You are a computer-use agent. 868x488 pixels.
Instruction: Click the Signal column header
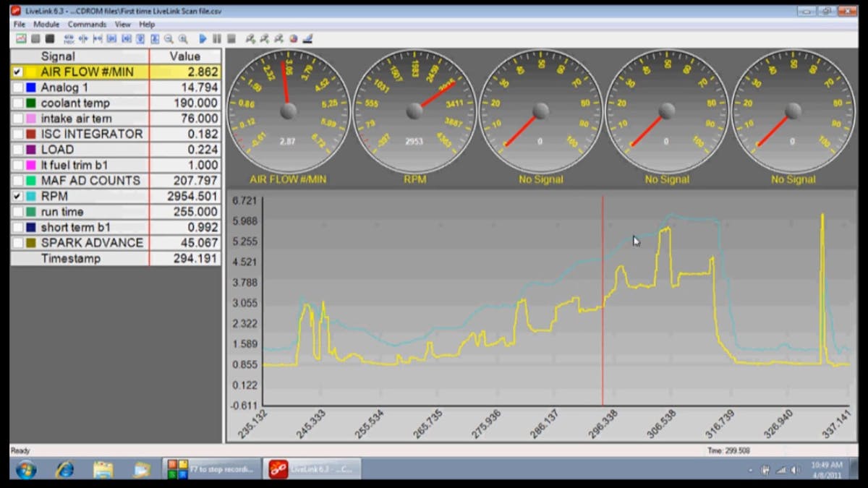tap(58, 56)
